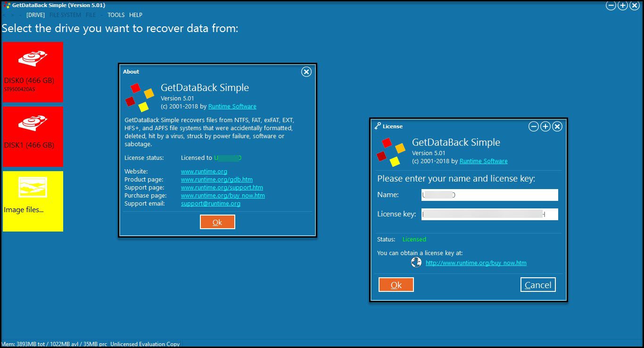
Task: Open www.runtime.org/buy_now.htm in About dialog
Action: [223, 196]
